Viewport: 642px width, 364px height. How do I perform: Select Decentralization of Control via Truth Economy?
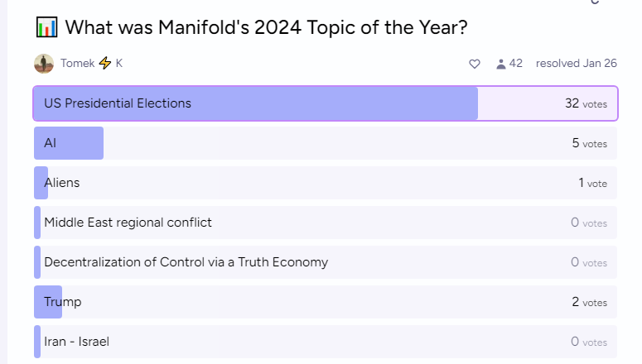326,262
